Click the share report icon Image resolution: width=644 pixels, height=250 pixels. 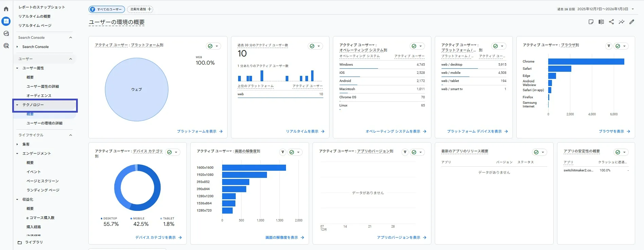(x=611, y=22)
